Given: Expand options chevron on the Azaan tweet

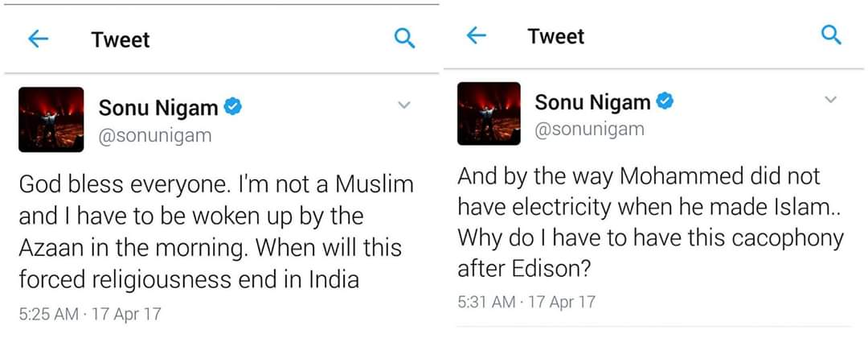Looking at the screenshot, I should [404, 105].
